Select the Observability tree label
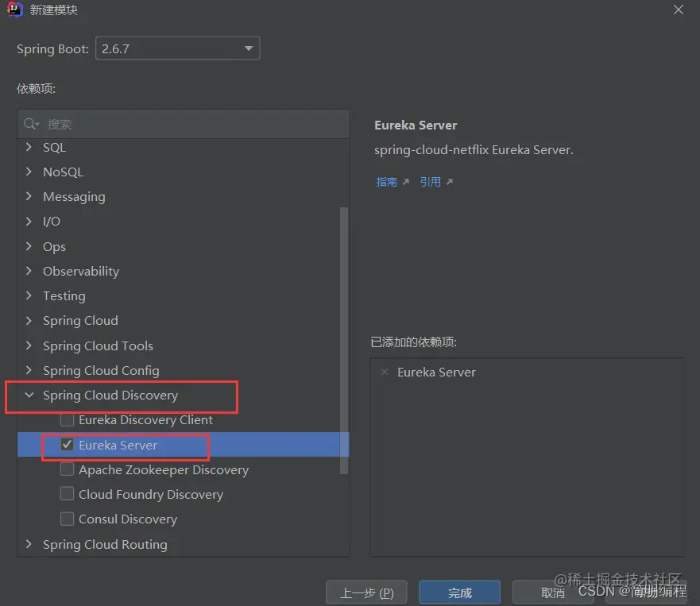The image size is (700, 606). [x=81, y=272]
